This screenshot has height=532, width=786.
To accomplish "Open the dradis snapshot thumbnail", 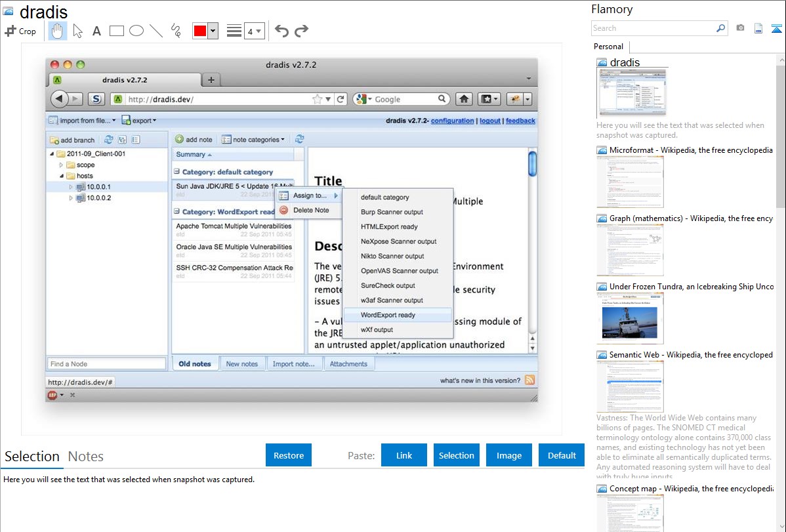I will point(632,92).
